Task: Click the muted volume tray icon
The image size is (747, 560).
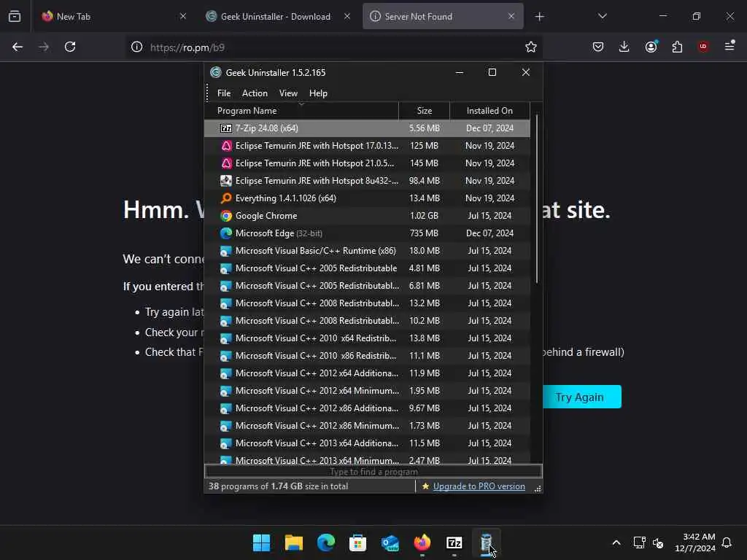Action: click(x=658, y=542)
